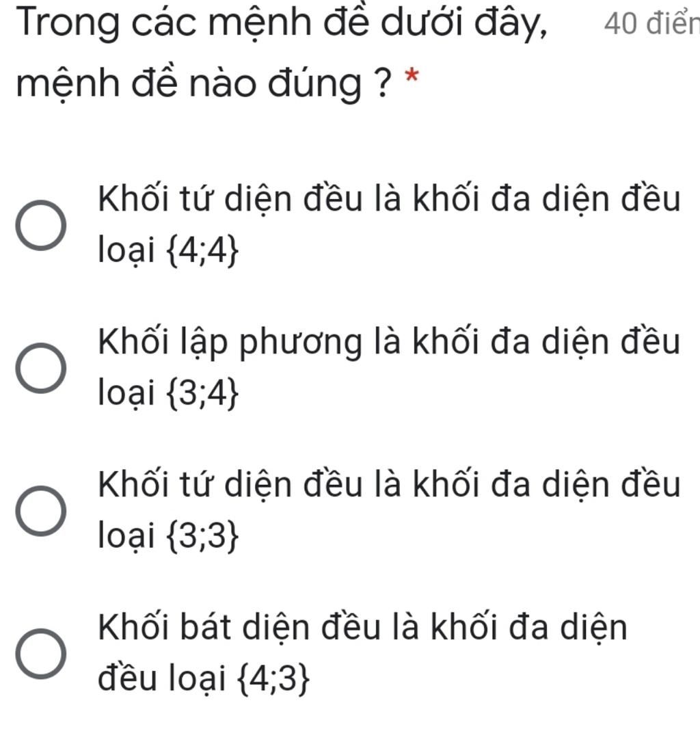Select radio button for lập phương {3;4}
The height and width of the screenshot is (744, 700).
(x=41, y=368)
